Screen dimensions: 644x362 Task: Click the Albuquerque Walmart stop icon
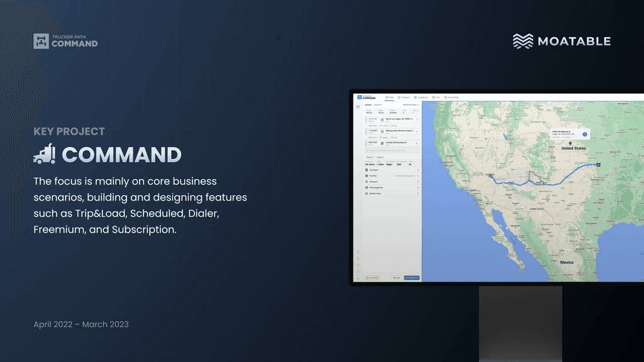coord(382,131)
